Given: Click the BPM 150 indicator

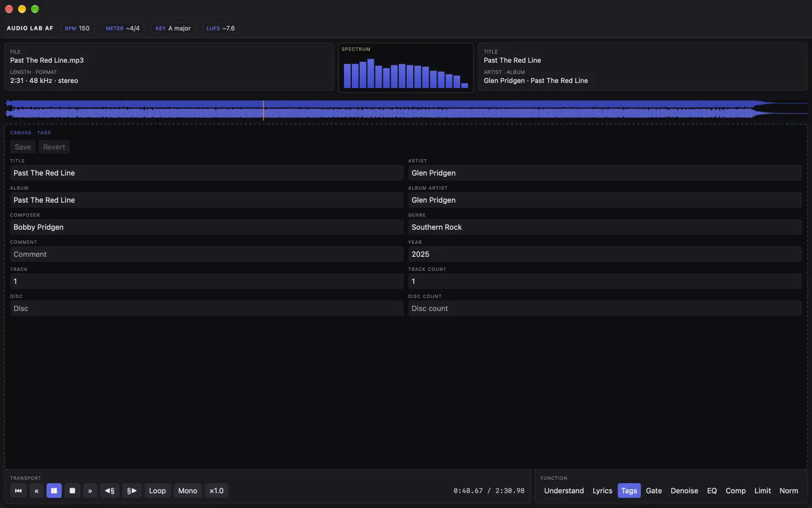Looking at the screenshot, I should [x=77, y=28].
